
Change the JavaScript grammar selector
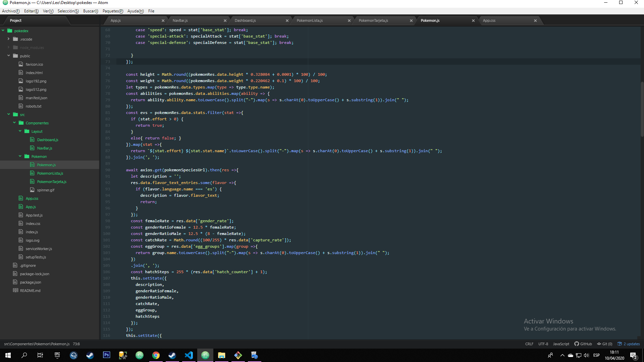point(561,344)
